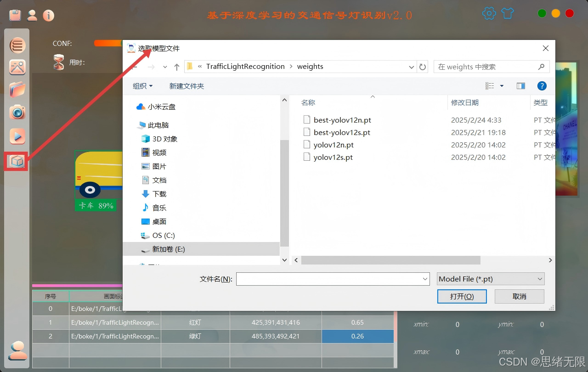The width and height of the screenshot is (588, 372).
Task: Select the folder batch detection icon
Action: click(x=17, y=90)
